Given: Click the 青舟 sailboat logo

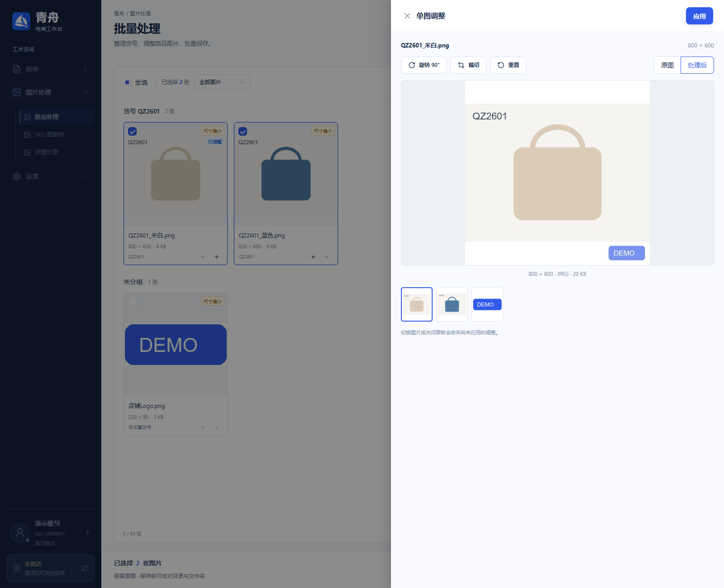Looking at the screenshot, I should click(x=21, y=21).
